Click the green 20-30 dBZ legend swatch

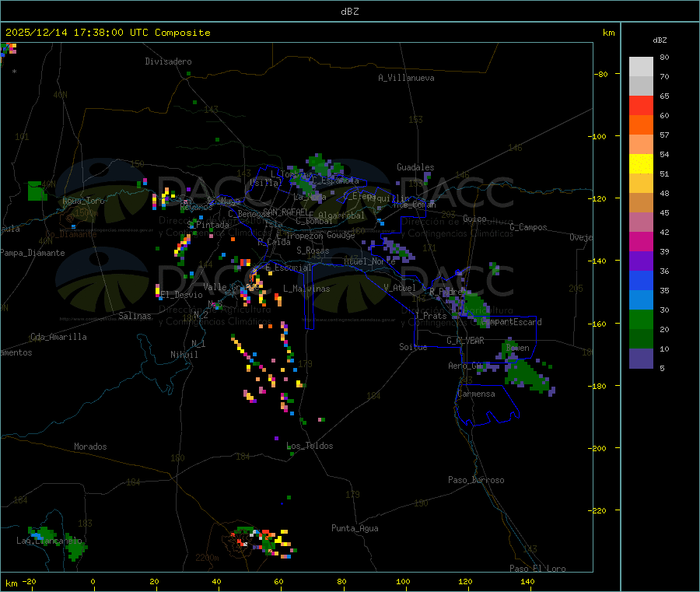[x=641, y=319]
